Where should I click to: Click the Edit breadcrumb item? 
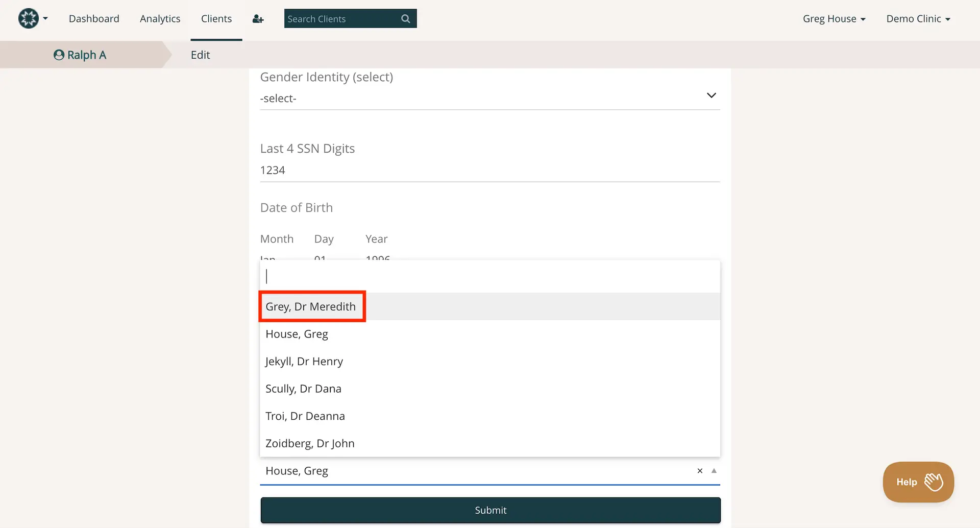click(x=200, y=55)
